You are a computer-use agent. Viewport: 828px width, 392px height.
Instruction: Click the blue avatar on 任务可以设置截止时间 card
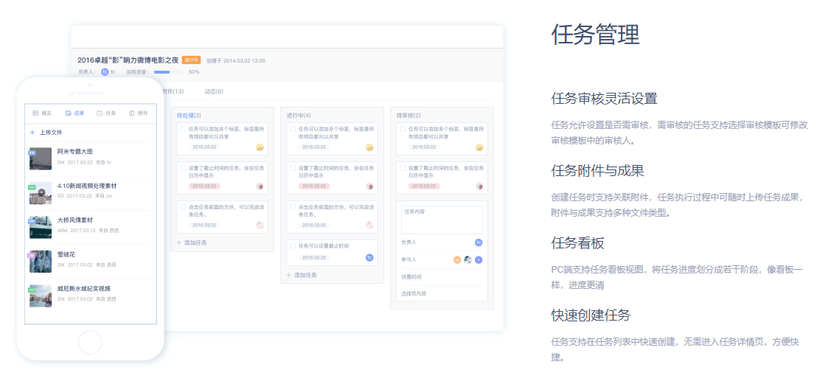[x=370, y=257]
